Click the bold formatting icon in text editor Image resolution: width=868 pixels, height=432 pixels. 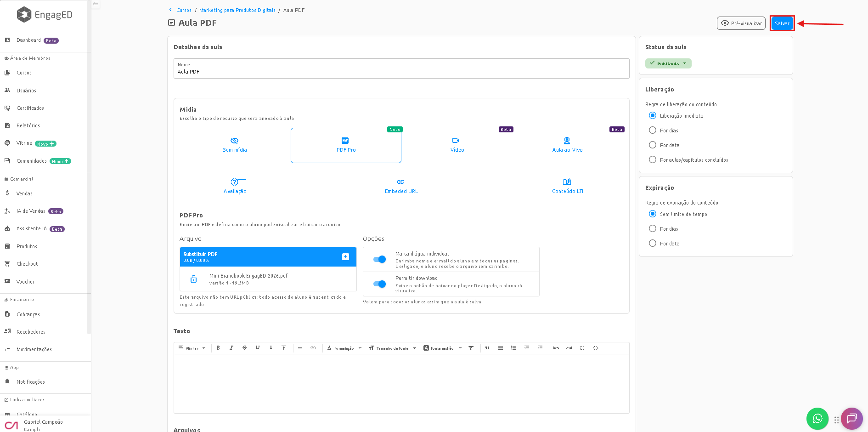pos(218,348)
